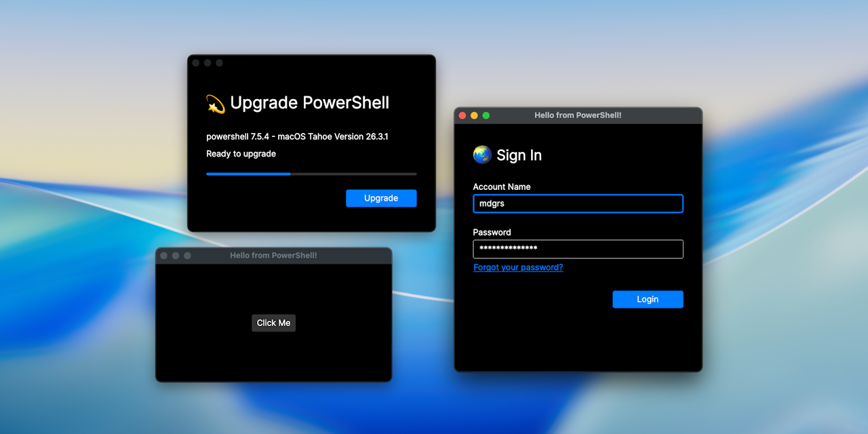Image resolution: width=868 pixels, height=434 pixels.
Task: Click the Upgrade button in Upgrade PowerShell window
Action: (381, 198)
